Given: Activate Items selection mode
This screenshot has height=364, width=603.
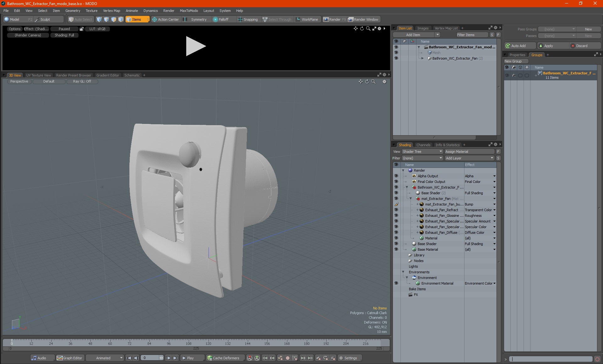Looking at the screenshot, I should [x=137, y=19].
